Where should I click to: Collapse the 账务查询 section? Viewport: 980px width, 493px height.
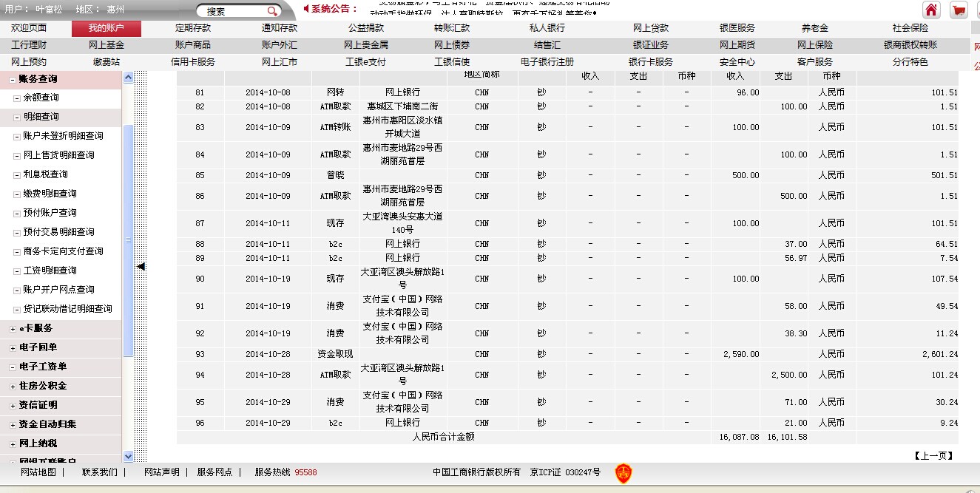point(13,78)
